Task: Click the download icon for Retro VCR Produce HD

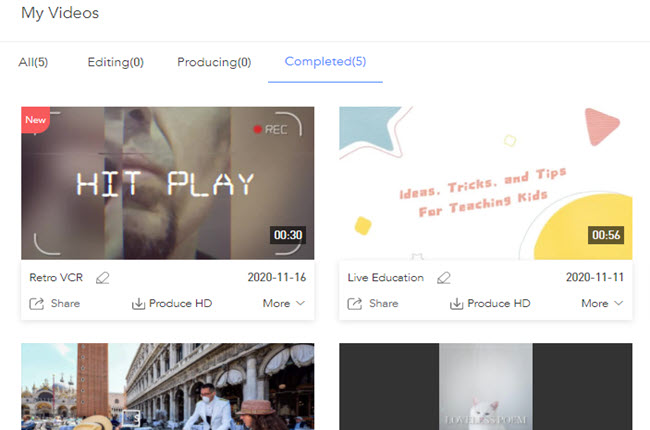Action: tap(138, 303)
